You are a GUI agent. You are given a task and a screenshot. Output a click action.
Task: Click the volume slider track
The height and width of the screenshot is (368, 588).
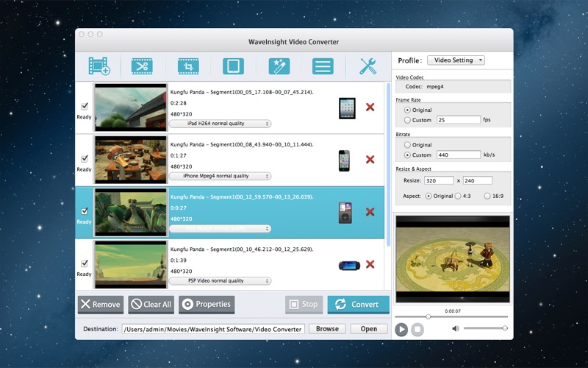[485, 328]
